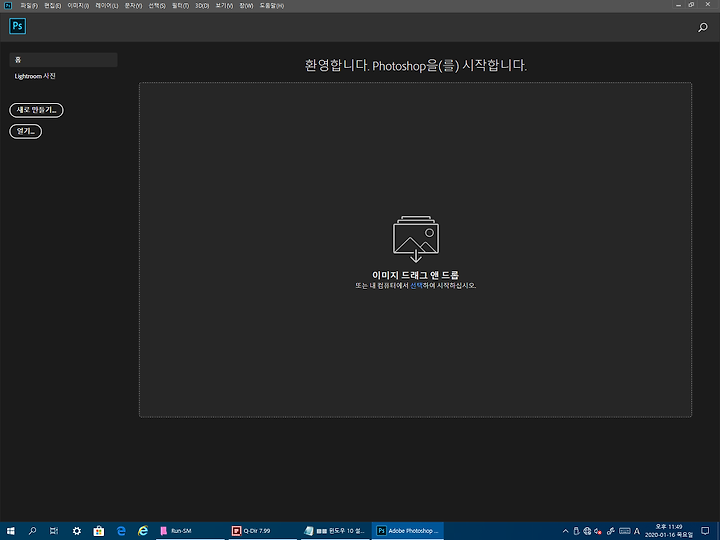This screenshot has width=720, height=540.
Task: Open Task View in taskbar
Action: pyautogui.click(x=54, y=531)
